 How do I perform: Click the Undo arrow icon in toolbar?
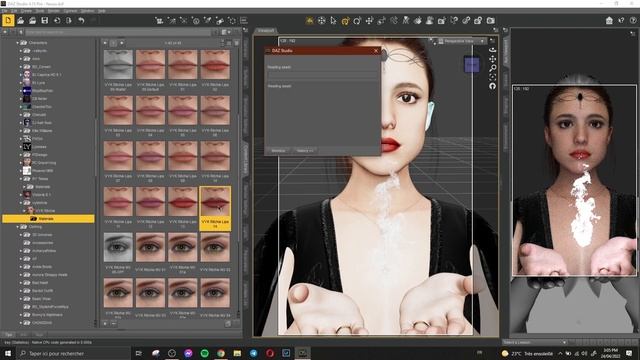81,20
